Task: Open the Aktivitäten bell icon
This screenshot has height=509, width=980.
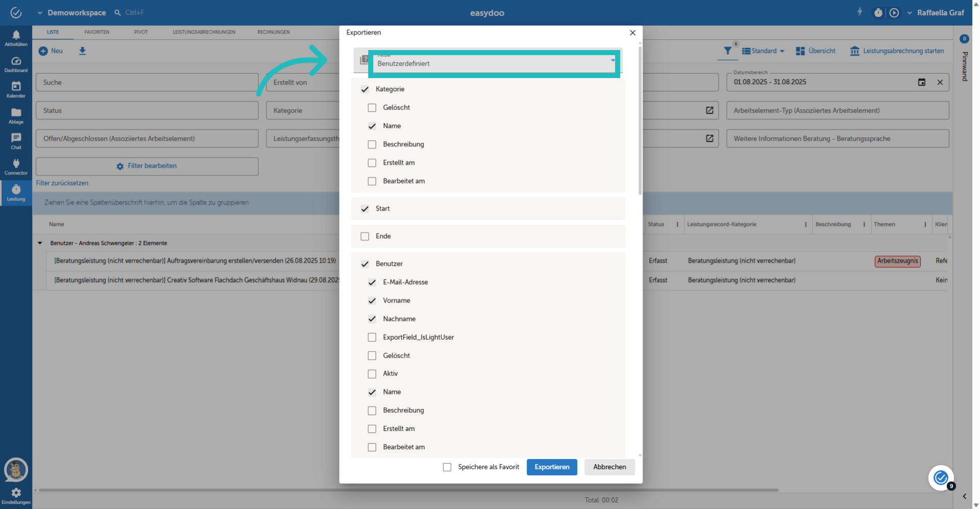Action: (16, 35)
